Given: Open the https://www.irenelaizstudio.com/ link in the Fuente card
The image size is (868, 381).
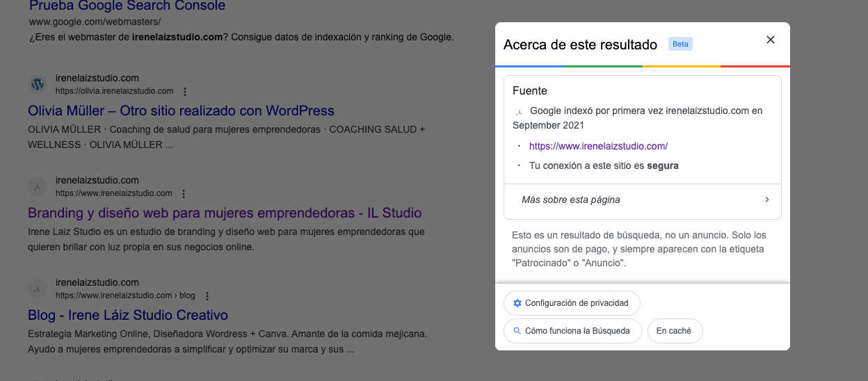Looking at the screenshot, I should click(598, 146).
